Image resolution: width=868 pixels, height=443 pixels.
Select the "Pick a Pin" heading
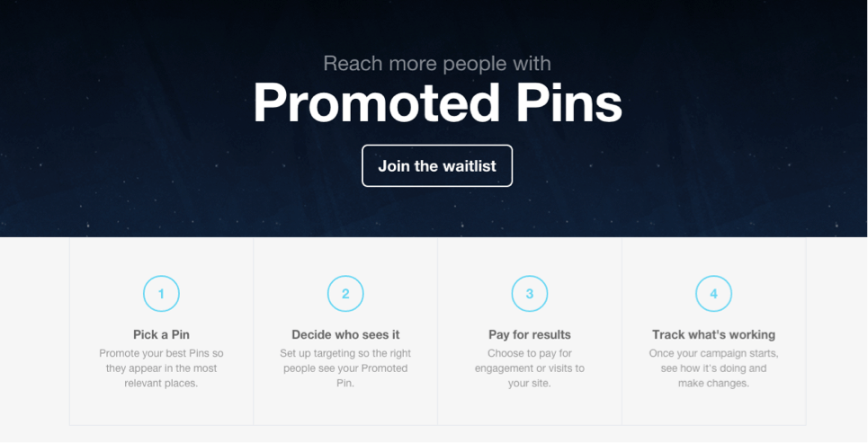tap(161, 335)
